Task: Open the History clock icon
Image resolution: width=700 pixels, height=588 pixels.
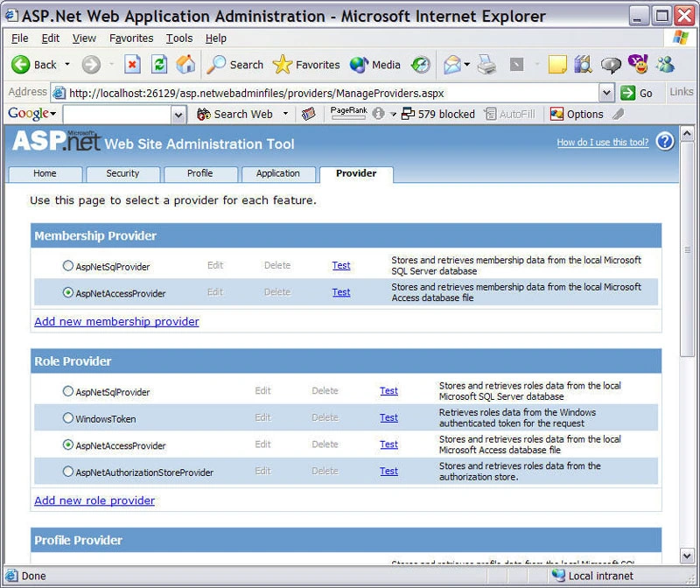Action: pyautogui.click(x=421, y=65)
